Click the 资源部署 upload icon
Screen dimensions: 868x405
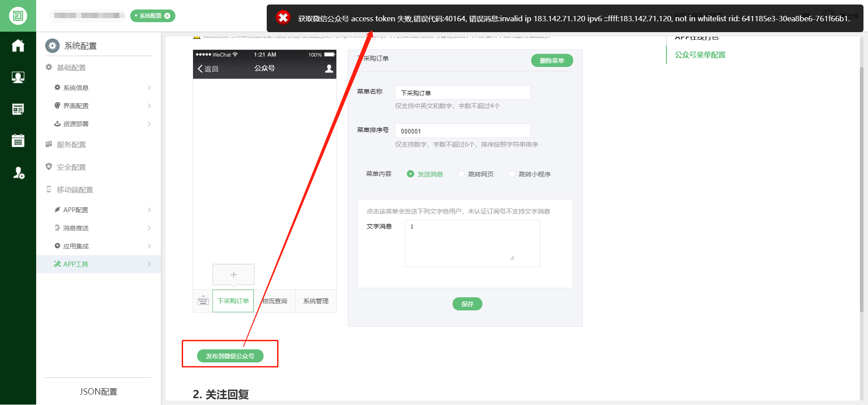57,124
